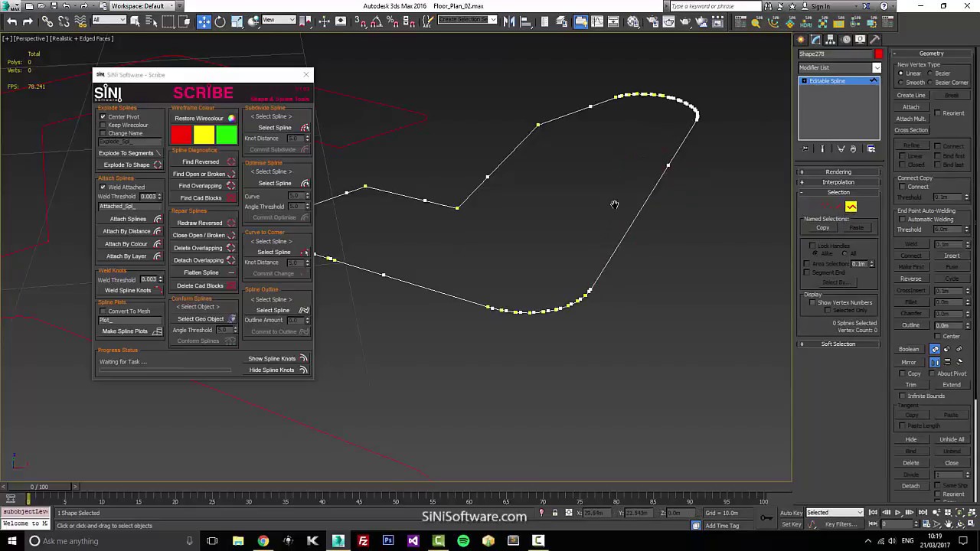The height and width of the screenshot is (551, 980).
Task: Open selection filter All dropdown
Action: coord(108,20)
